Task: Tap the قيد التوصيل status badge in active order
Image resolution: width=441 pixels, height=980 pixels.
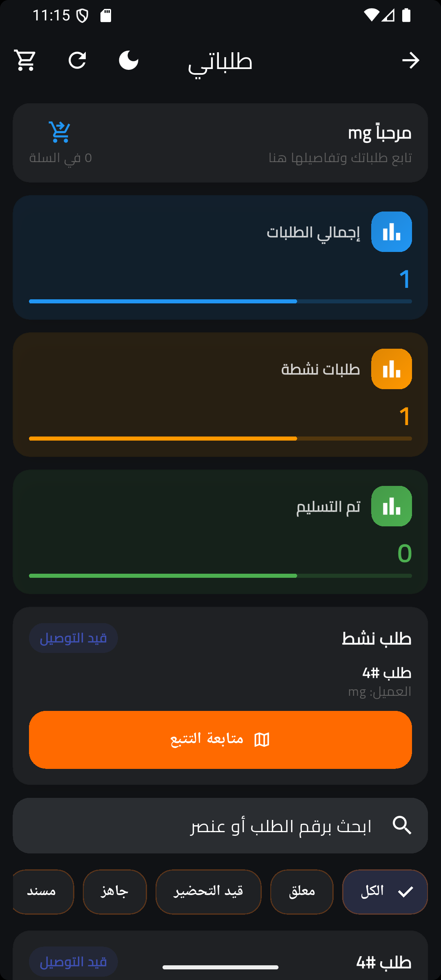Action: tap(73, 638)
